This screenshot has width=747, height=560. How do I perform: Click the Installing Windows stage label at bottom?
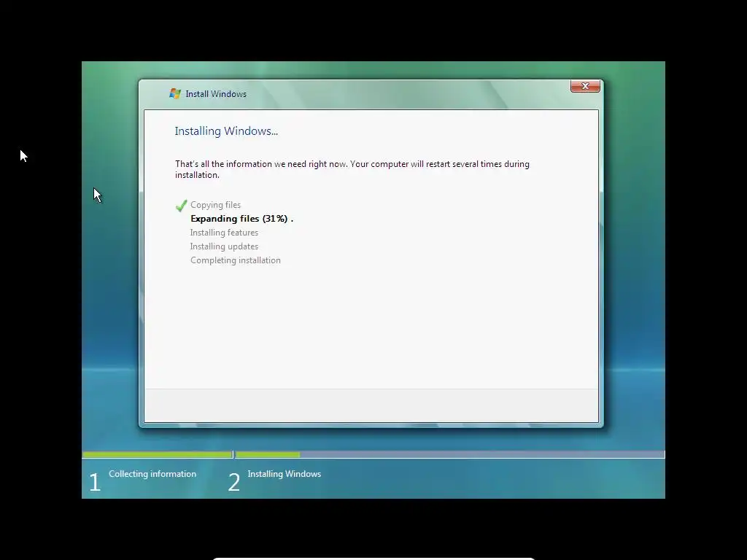point(284,474)
